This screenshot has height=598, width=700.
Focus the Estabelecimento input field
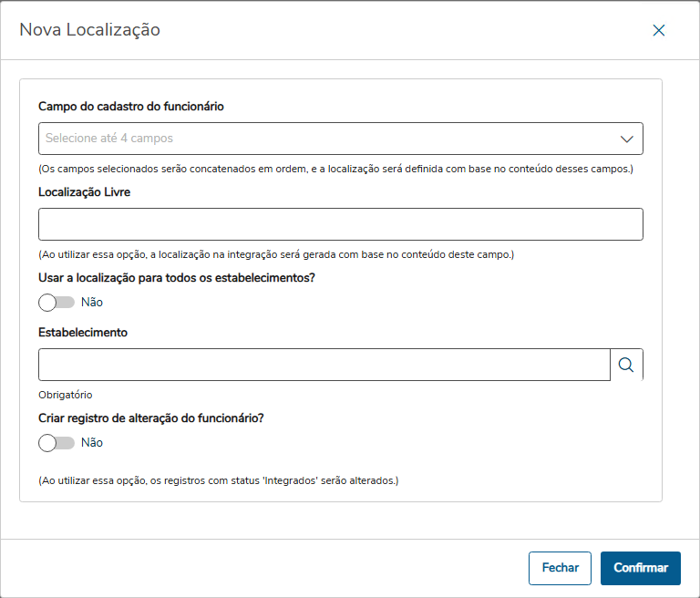coord(324,365)
